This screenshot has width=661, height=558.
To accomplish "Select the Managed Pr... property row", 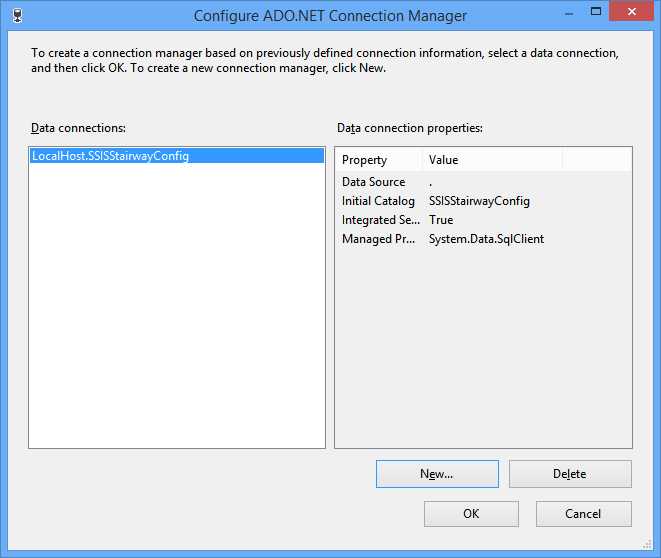I will tap(483, 239).
